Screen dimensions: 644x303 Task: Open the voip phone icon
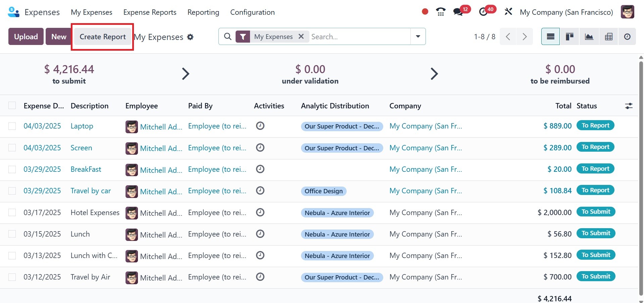pos(440,12)
